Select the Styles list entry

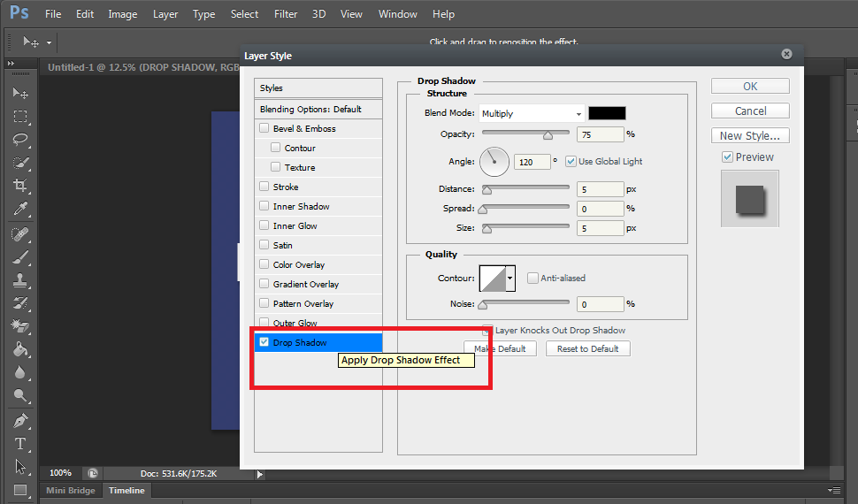tap(318, 88)
